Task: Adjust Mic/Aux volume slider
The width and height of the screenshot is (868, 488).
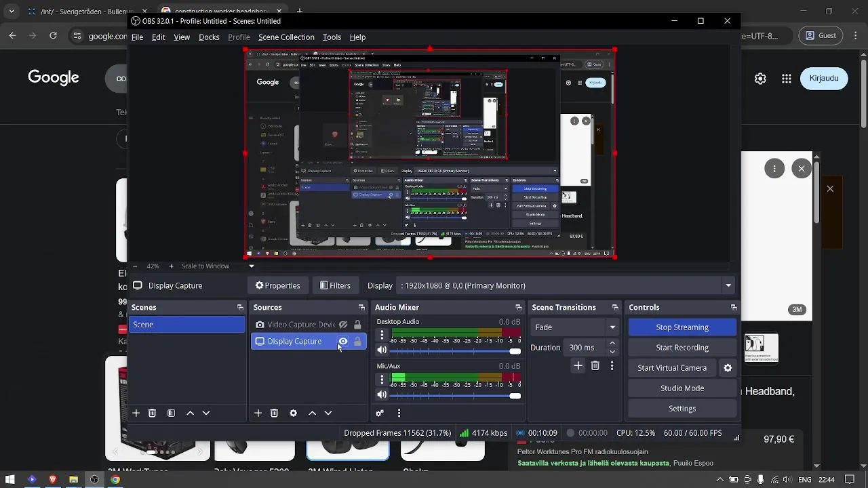Action: point(456,396)
